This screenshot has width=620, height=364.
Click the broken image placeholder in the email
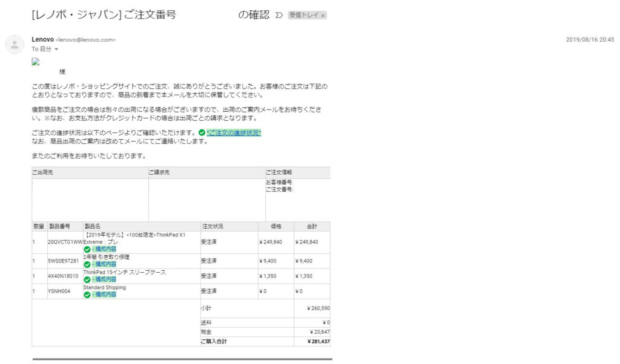coord(36,62)
